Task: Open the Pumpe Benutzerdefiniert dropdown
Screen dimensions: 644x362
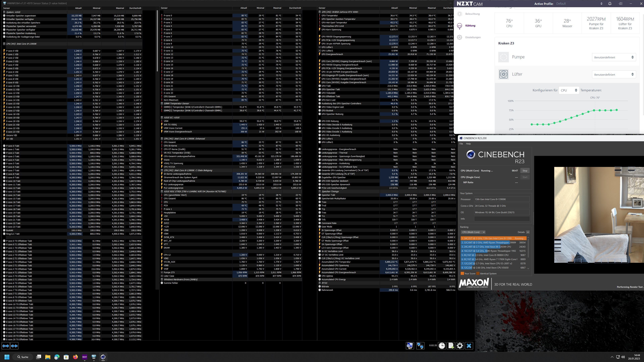Action: tap(614, 57)
